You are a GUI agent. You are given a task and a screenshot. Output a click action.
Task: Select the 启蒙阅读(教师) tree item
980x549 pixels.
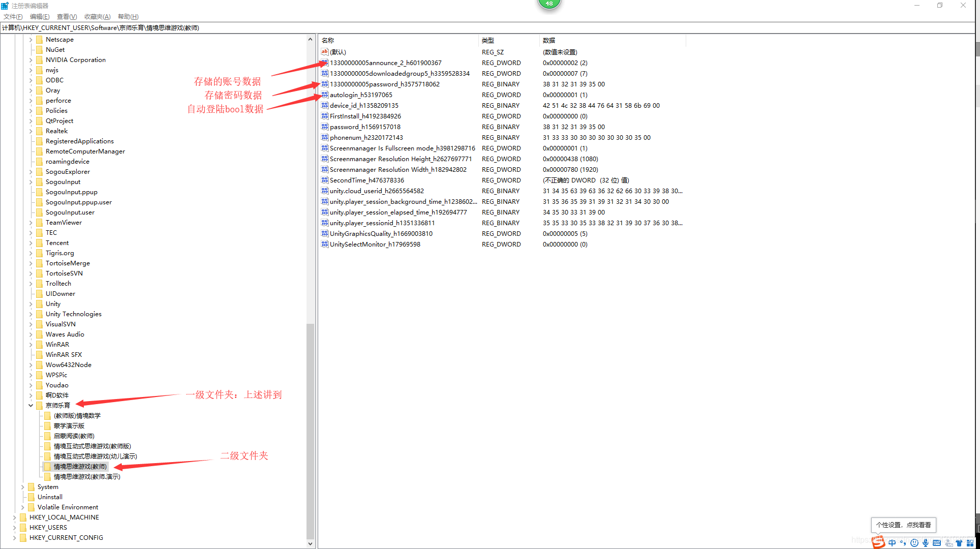click(x=74, y=436)
